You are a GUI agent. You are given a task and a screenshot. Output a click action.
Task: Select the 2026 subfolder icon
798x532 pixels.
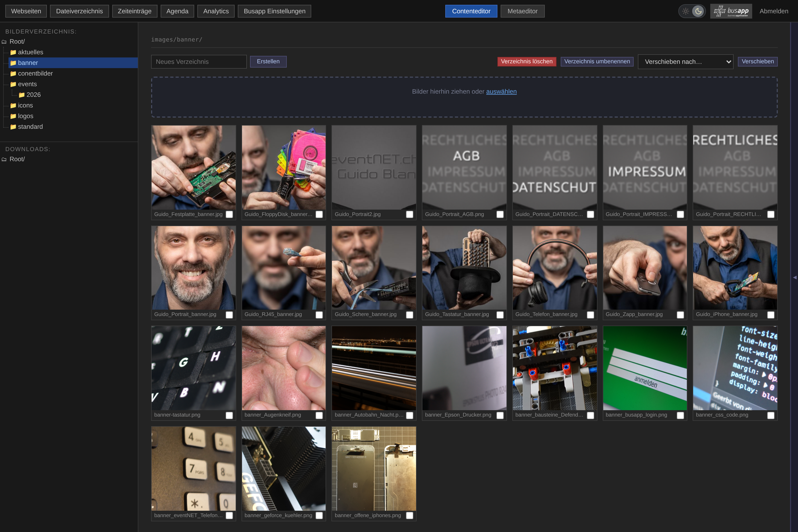click(22, 95)
